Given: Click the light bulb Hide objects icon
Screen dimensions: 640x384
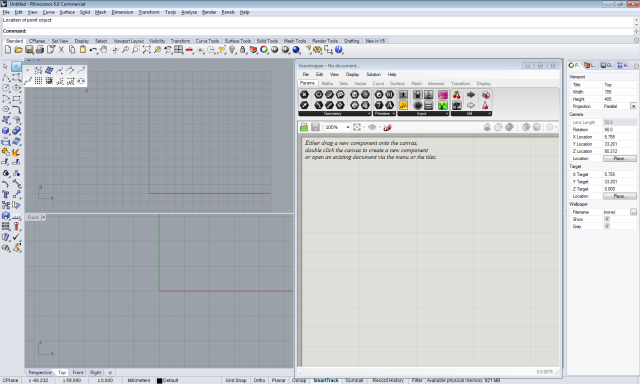Looking at the screenshot, I should coord(232,50).
